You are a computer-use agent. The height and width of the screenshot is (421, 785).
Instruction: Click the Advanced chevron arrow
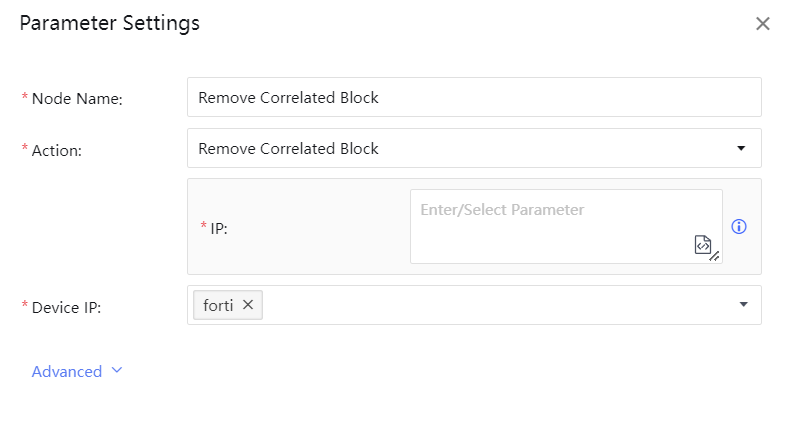(117, 371)
